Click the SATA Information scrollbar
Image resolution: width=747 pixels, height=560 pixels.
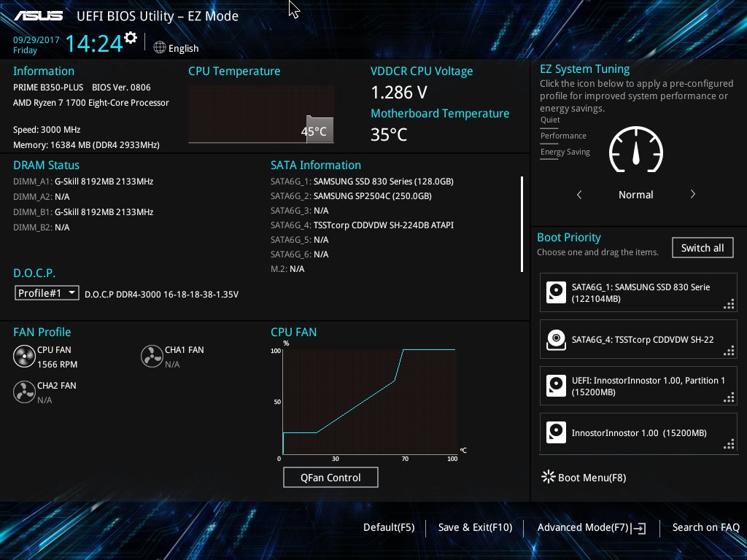522,225
